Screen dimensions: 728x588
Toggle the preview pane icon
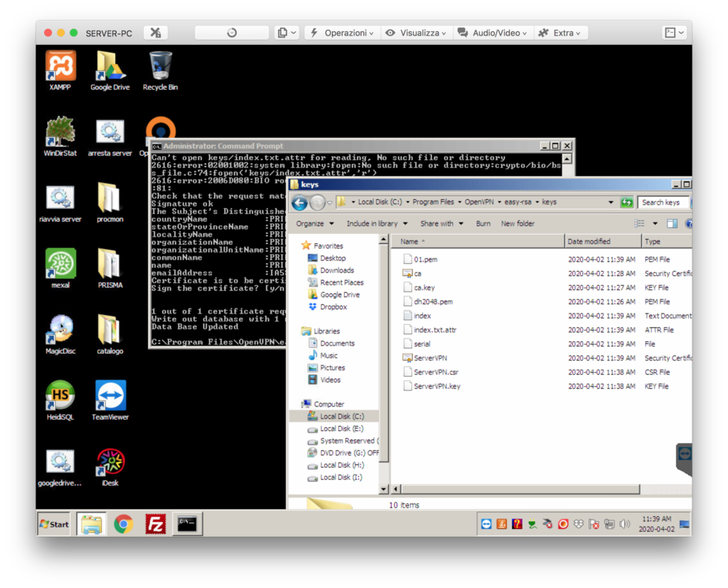click(x=672, y=223)
